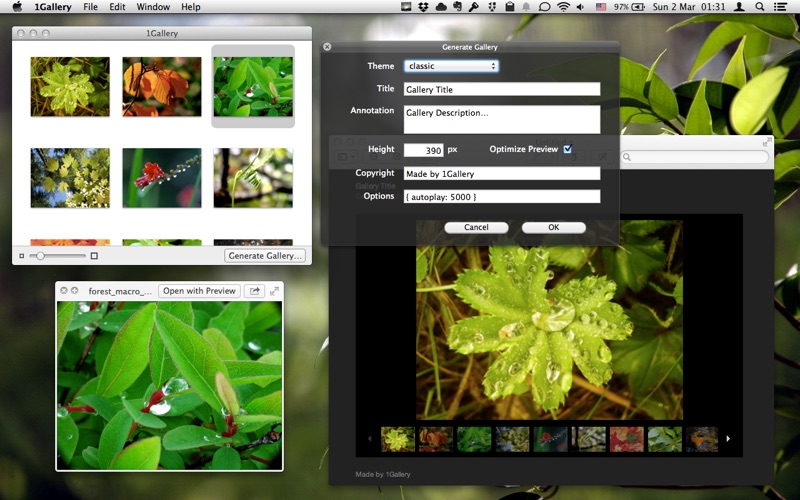Open the Dropbox menu bar icon
This screenshot has width=800, height=500.
click(x=423, y=7)
